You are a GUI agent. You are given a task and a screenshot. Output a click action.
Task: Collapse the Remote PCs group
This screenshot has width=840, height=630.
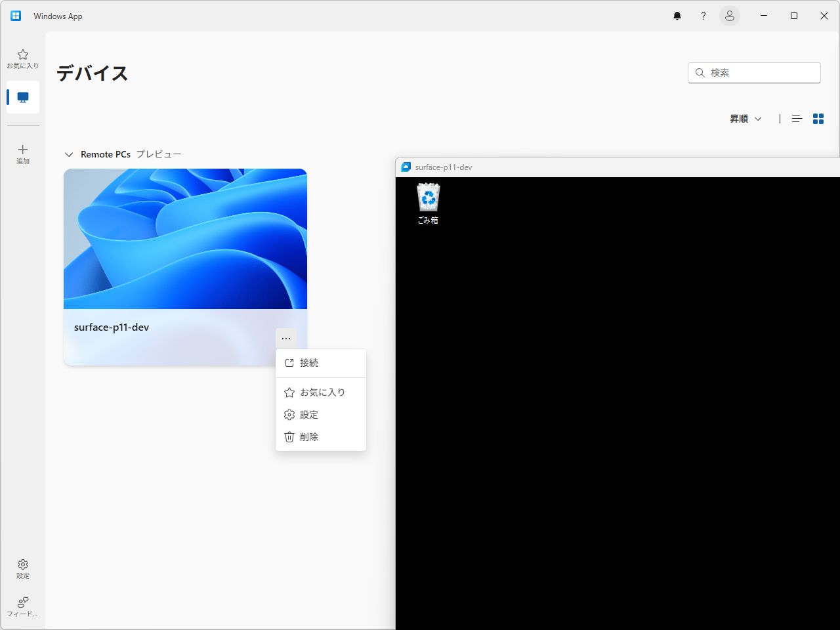69,155
